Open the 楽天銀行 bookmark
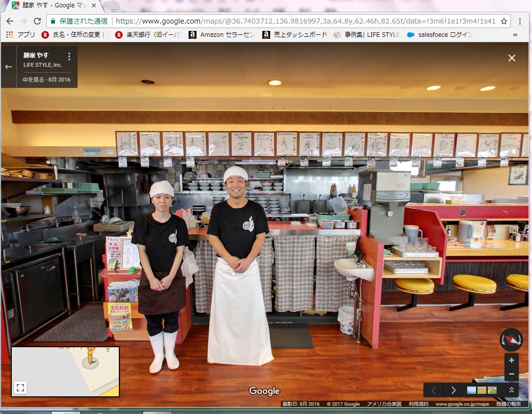Screen dimensions: 532x414 tap(148, 35)
